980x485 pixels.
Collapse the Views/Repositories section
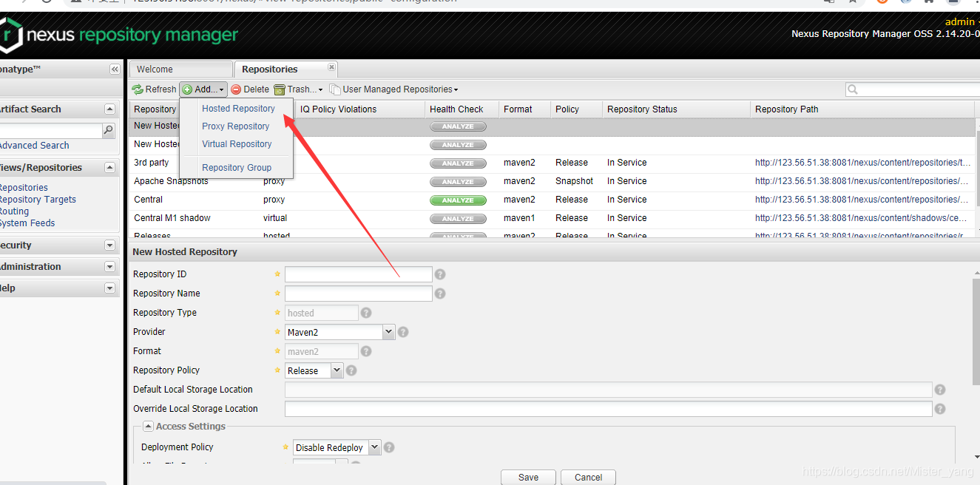coord(110,168)
